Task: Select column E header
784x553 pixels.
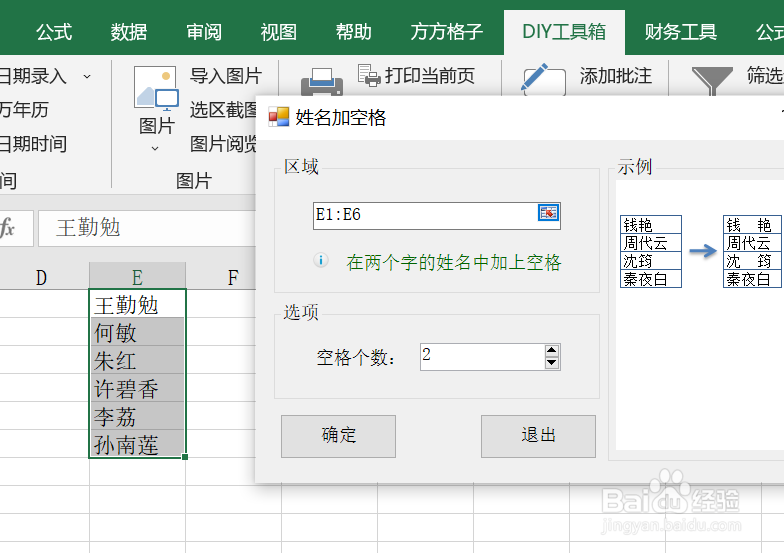Action: click(138, 276)
